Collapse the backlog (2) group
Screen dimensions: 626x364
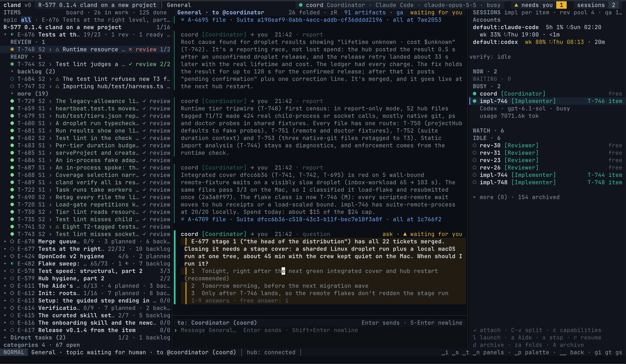[12, 71]
